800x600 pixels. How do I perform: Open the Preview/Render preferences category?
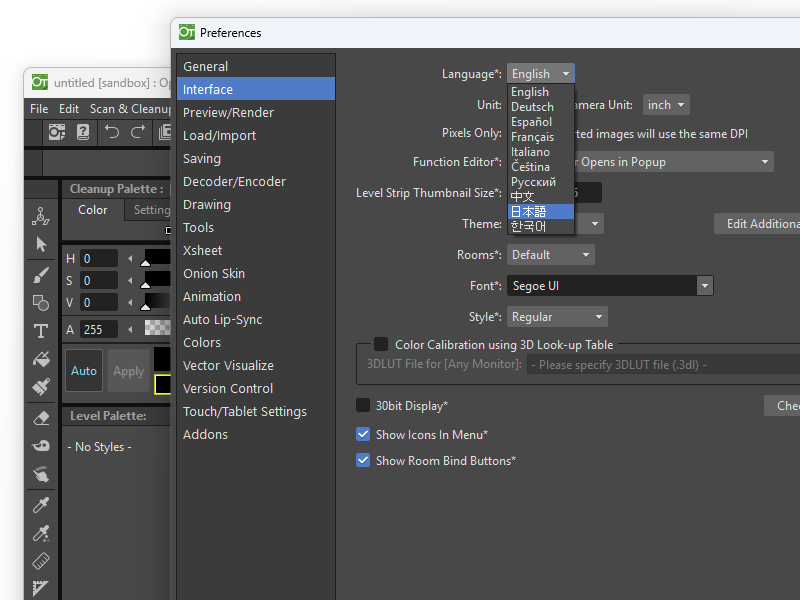click(256, 112)
